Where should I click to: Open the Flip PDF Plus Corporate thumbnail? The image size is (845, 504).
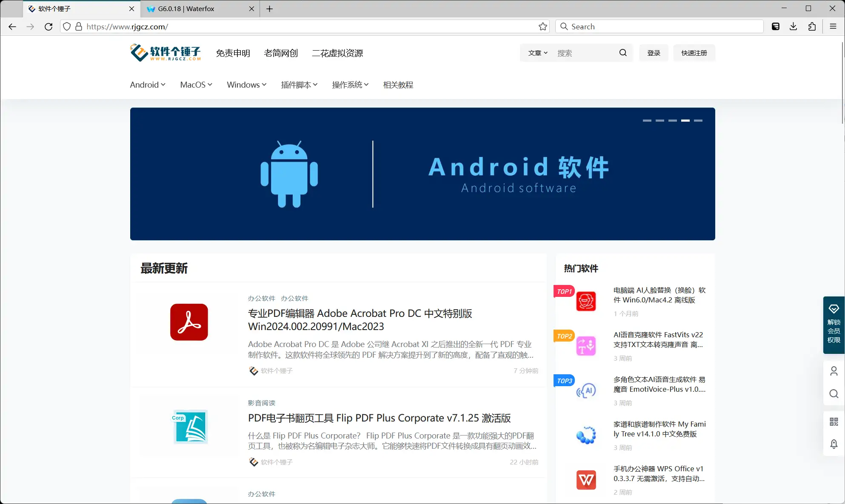[x=190, y=427]
